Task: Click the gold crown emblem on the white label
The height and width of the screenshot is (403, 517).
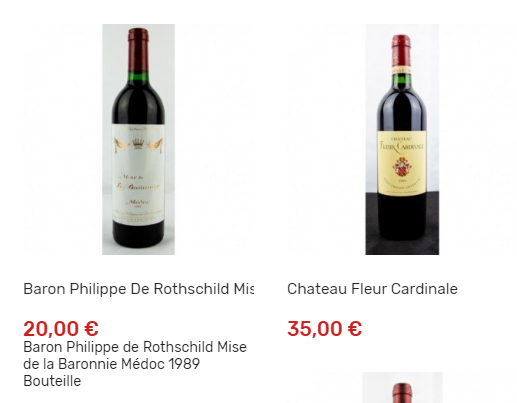Action: [138, 143]
